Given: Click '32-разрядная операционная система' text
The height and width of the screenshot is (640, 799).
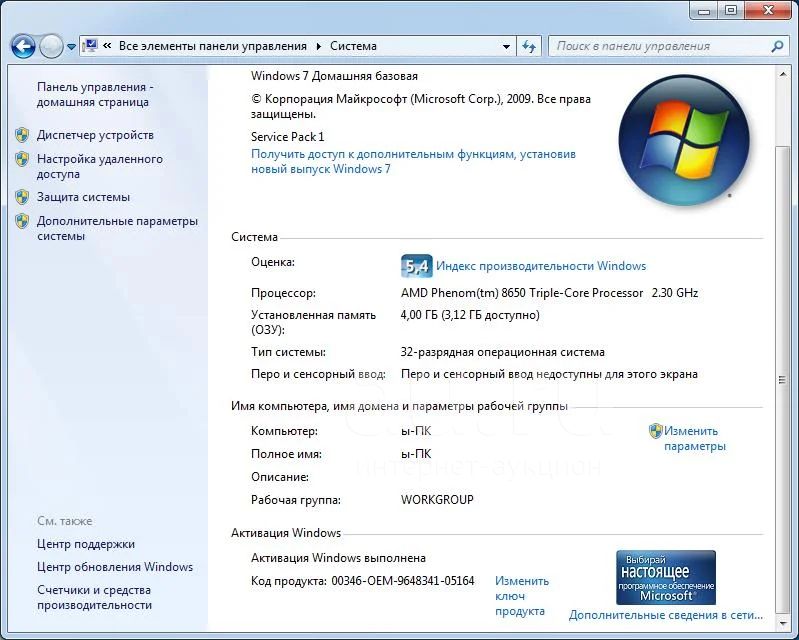Looking at the screenshot, I should 503,352.
